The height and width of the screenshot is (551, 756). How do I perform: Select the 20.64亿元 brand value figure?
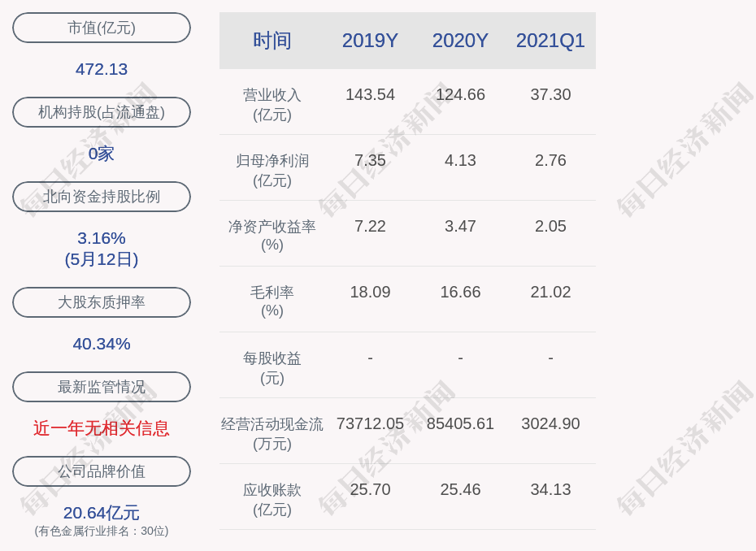coord(102,513)
